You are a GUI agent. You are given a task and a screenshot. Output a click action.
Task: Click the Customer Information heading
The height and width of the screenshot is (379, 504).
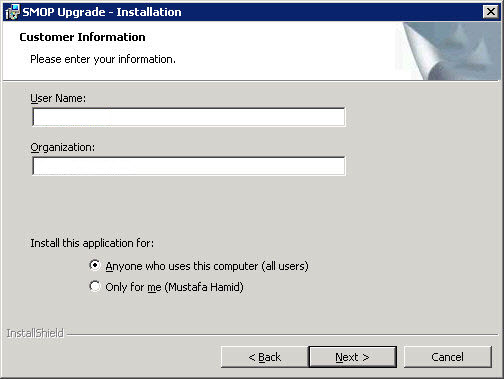(82, 37)
